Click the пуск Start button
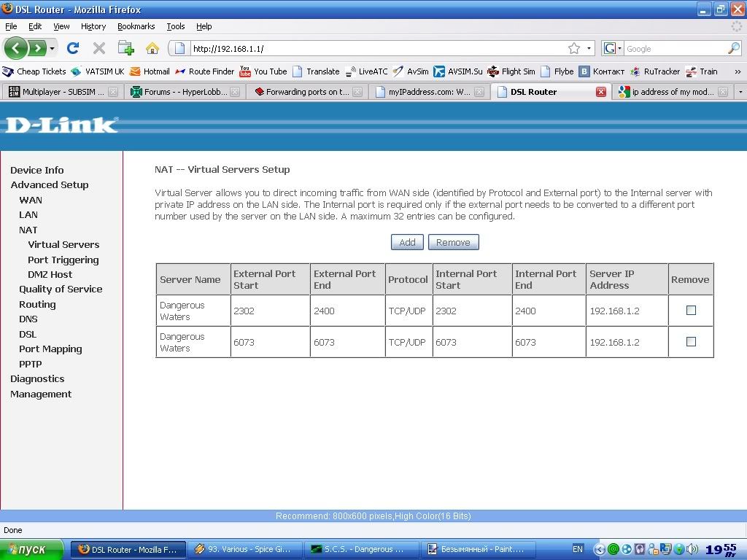 tap(31, 549)
